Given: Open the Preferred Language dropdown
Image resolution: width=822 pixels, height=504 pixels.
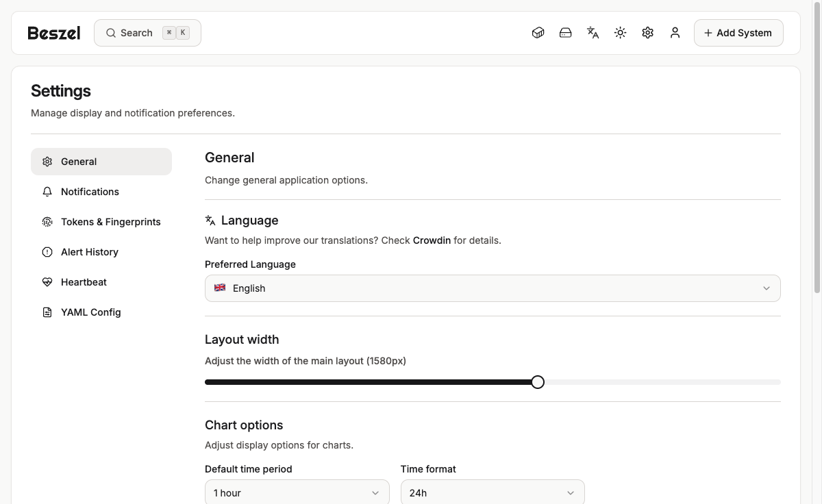Looking at the screenshot, I should tap(493, 288).
